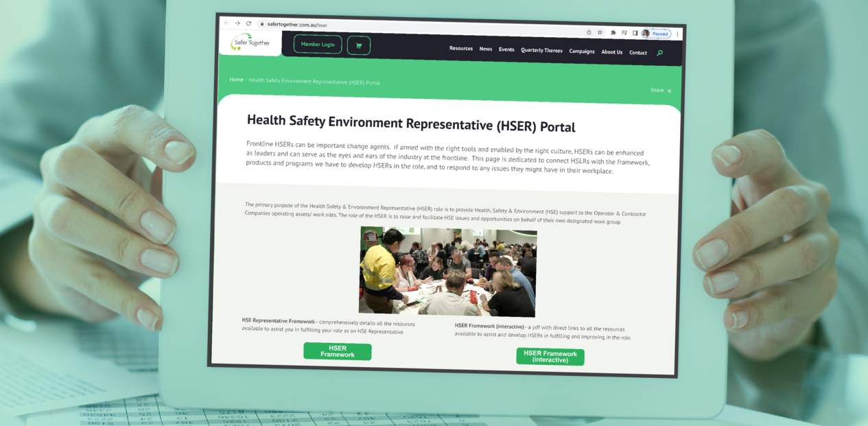Screen dimensions: 868x426
Task: Open the News menu item
Action: point(486,49)
